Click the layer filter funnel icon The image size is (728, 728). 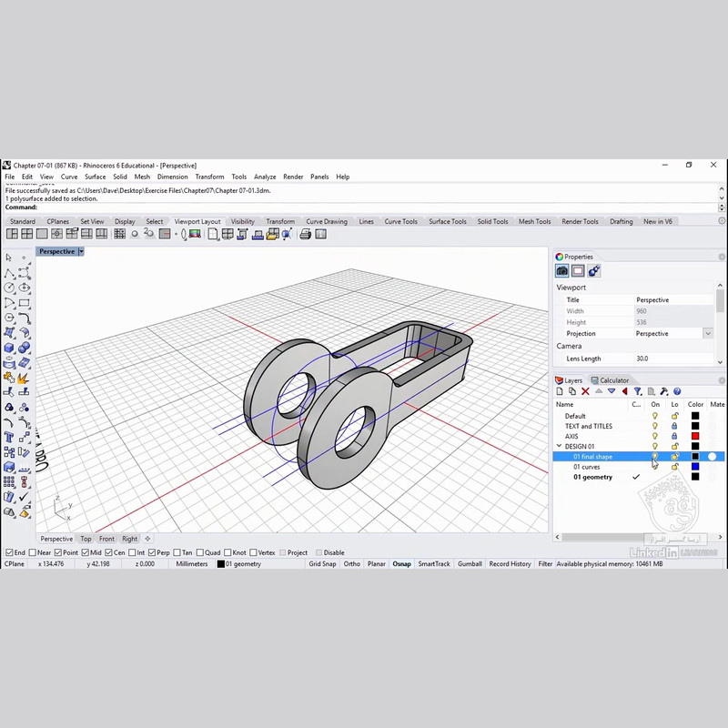pos(637,392)
